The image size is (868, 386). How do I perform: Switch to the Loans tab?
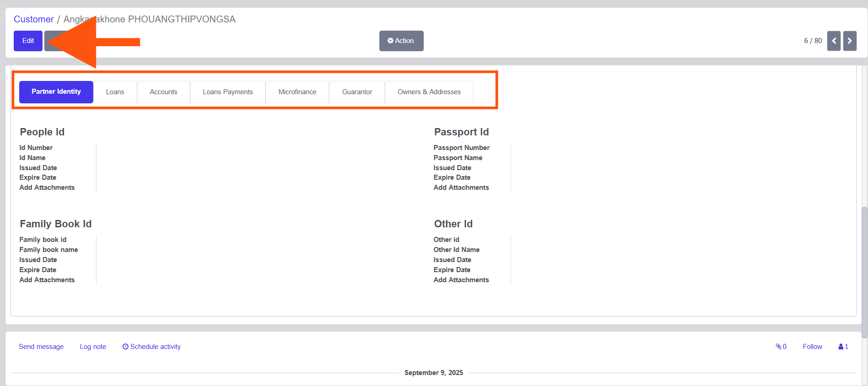click(x=115, y=92)
